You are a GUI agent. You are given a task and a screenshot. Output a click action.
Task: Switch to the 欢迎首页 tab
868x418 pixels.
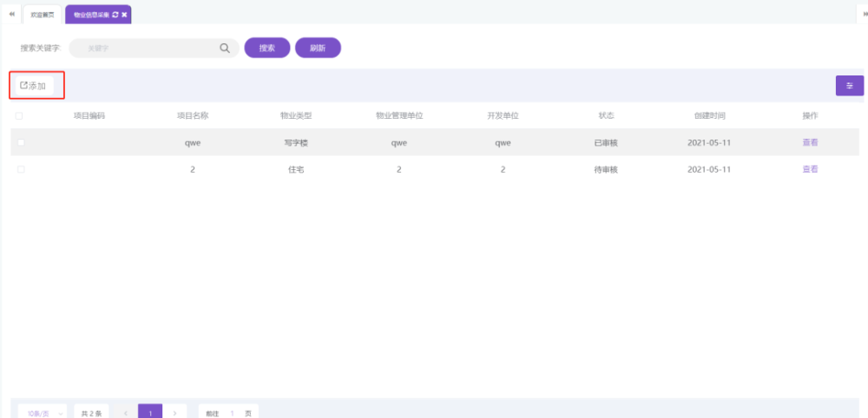tap(43, 15)
